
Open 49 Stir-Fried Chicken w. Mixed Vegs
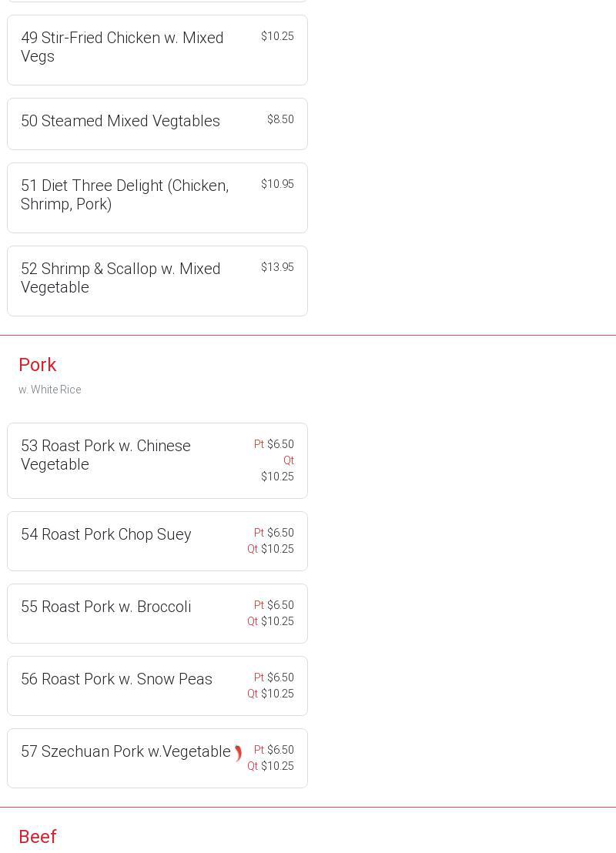click(x=122, y=47)
